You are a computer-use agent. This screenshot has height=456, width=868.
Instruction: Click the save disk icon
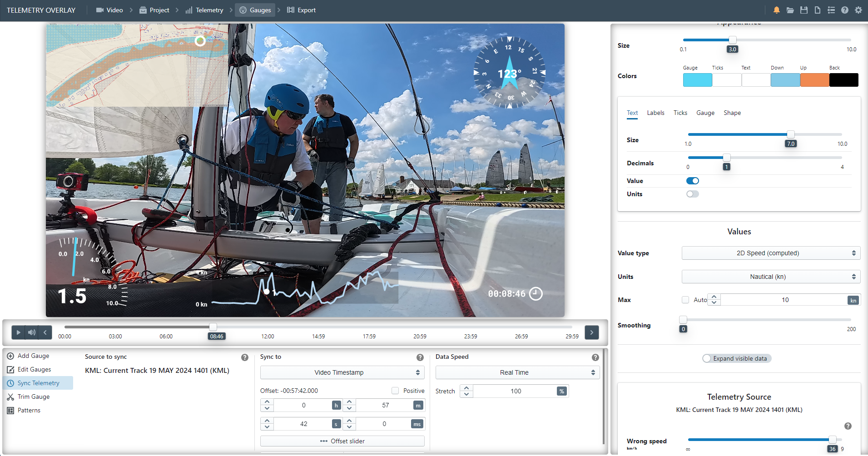pos(804,10)
